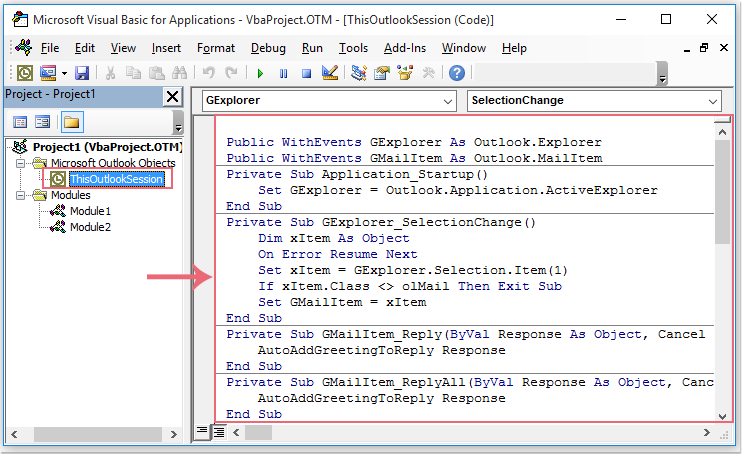Click View Code button in Project panel
The width and height of the screenshot is (742, 454).
pos(20,122)
